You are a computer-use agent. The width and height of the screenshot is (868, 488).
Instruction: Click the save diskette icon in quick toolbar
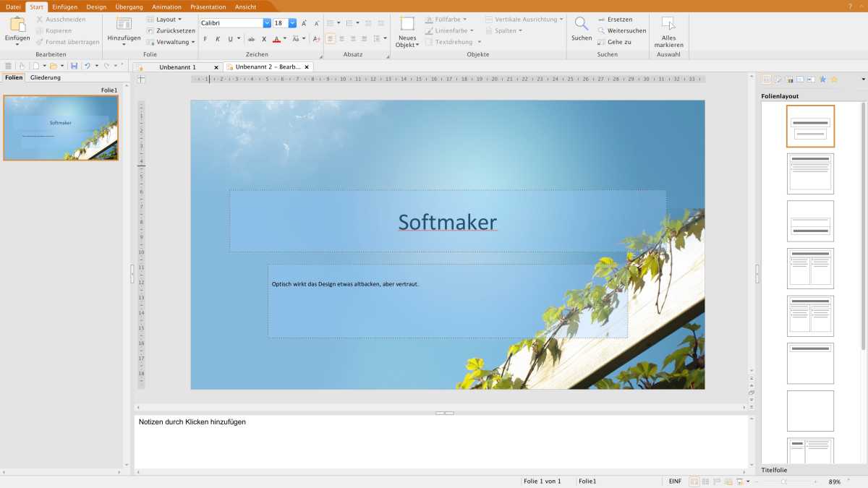click(74, 66)
